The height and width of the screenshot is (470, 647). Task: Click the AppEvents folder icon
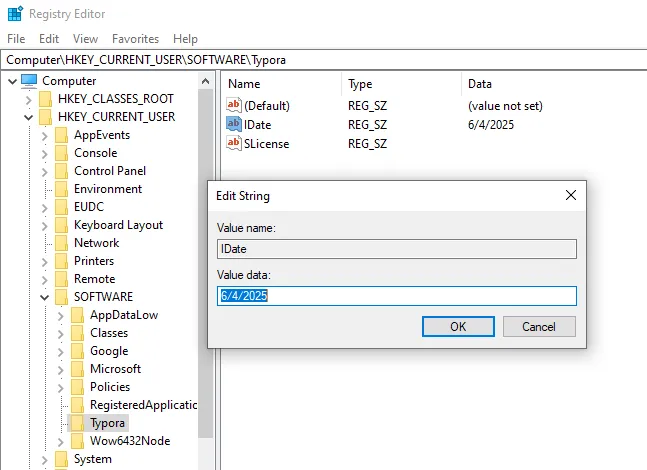pyautogui.click(x=61, y=135)
